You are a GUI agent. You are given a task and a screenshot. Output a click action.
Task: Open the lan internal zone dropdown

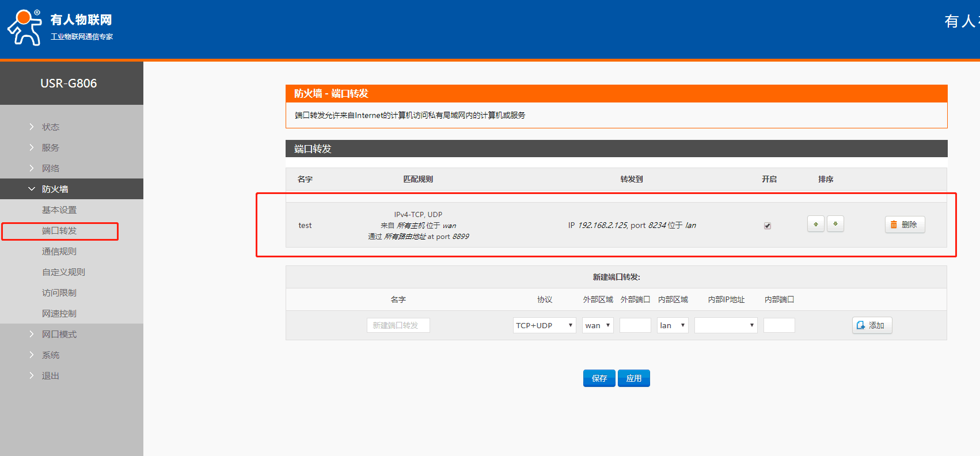pyautogui.click(x=672, y=325)
